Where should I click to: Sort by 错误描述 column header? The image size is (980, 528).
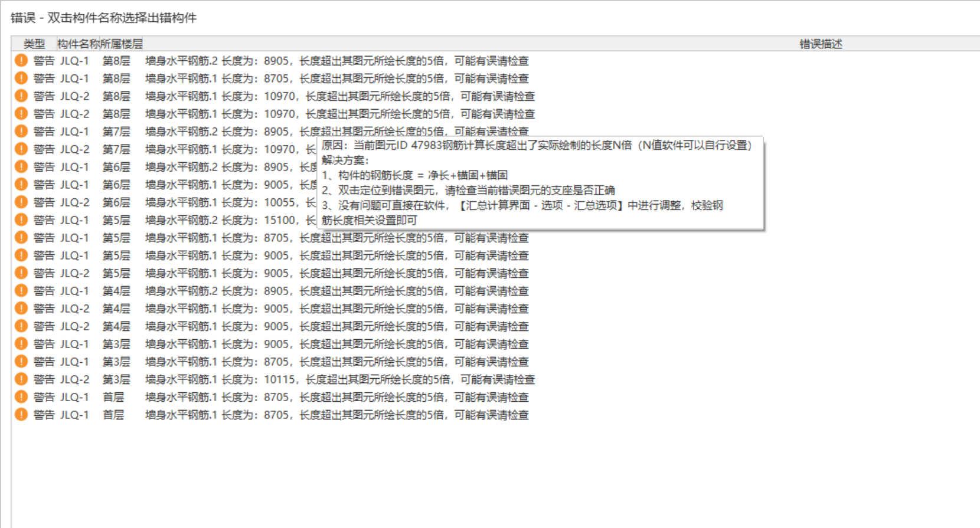821,44
